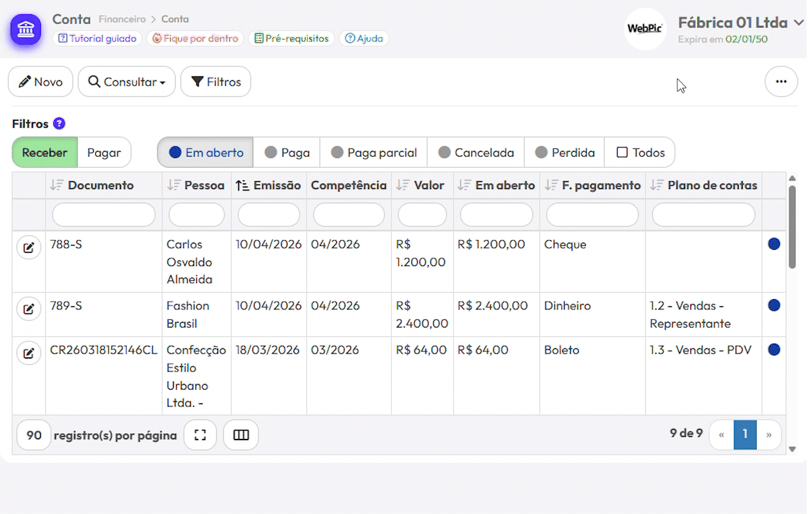Screen dimensions: 812x514
Task: Click the bank Conta module icon
Action: [x=26, y=29]
